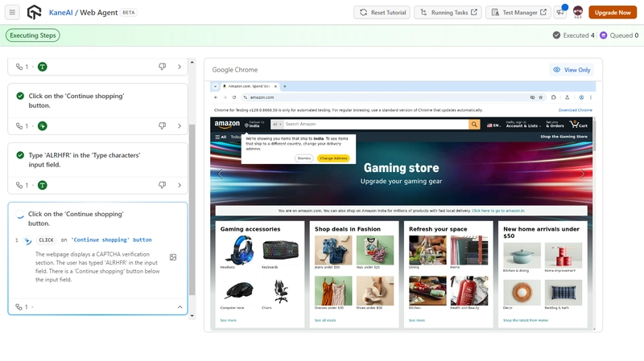Image resolution: width=644 pixels, height=361 pixels.
Task: Click Dismiss in the delivery popup
Action: 304,158
